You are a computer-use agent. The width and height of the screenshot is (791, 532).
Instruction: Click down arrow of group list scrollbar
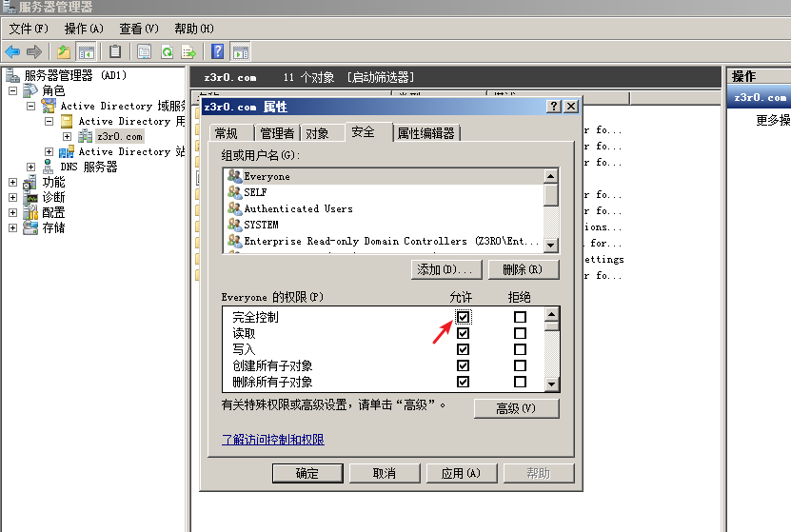(x=551, y=246)
